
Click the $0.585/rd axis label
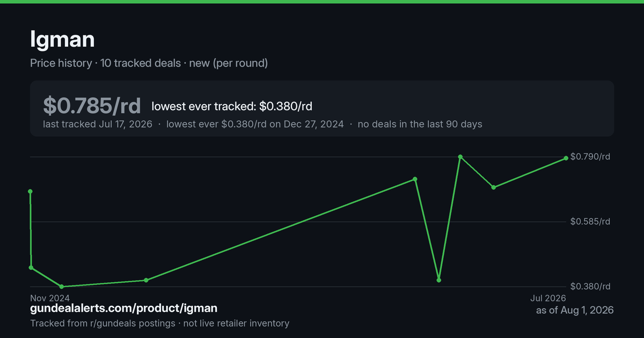point(590,222)
